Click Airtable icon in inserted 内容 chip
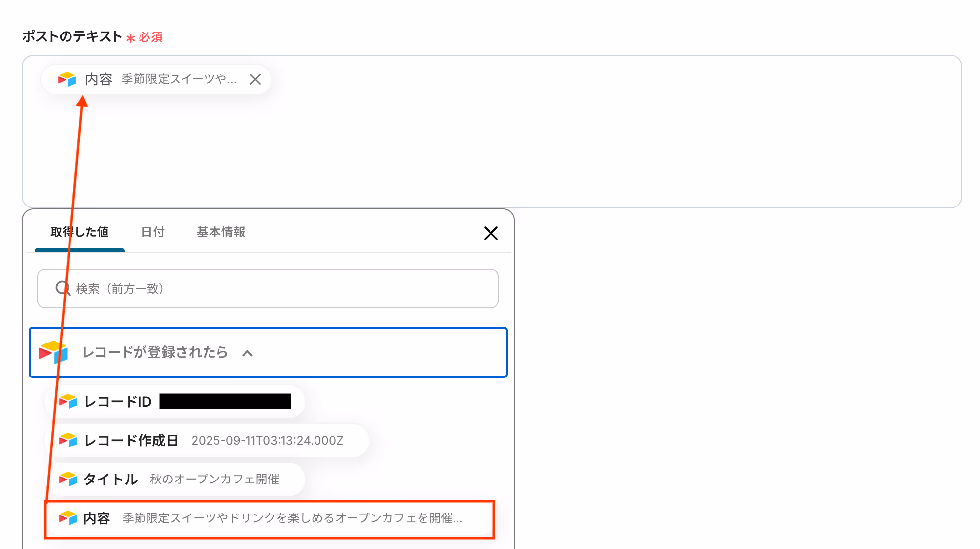980x549 pixels. (67, 79)
